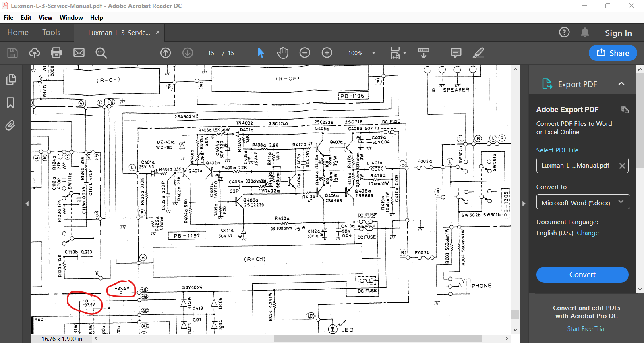Open the attachments paperclip panel

point(10,125)
